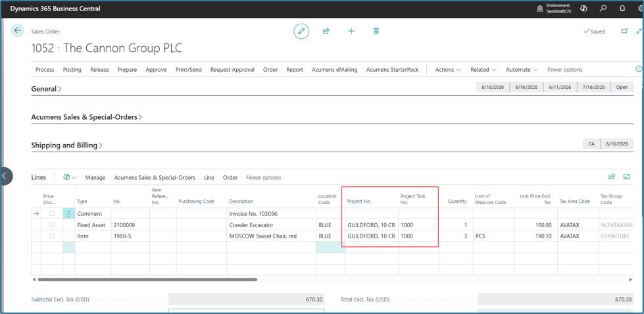
Task: Click unit price 190.10 cell
Action: point(535,236)
